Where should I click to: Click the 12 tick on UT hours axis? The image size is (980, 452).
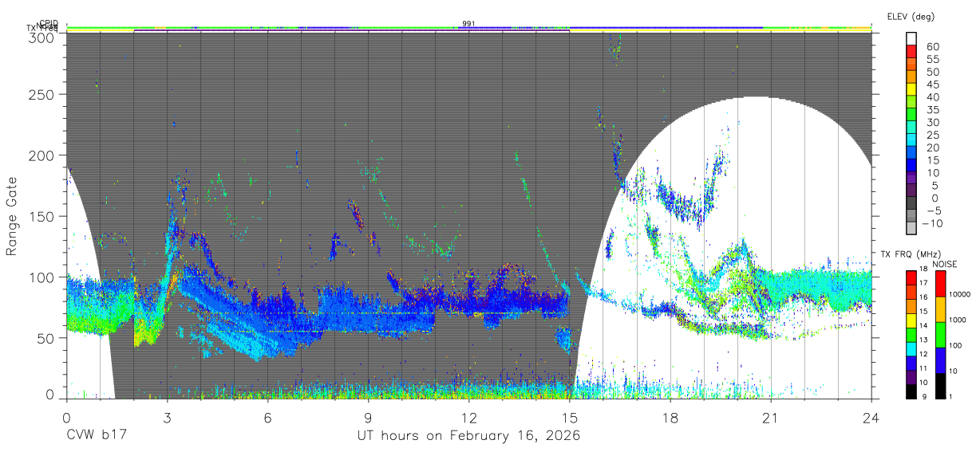tap(468, 417)
